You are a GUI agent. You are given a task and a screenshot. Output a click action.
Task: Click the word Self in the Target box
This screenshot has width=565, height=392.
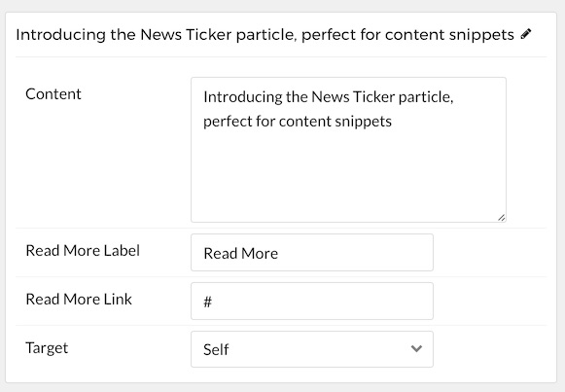(x=216, y=349)
